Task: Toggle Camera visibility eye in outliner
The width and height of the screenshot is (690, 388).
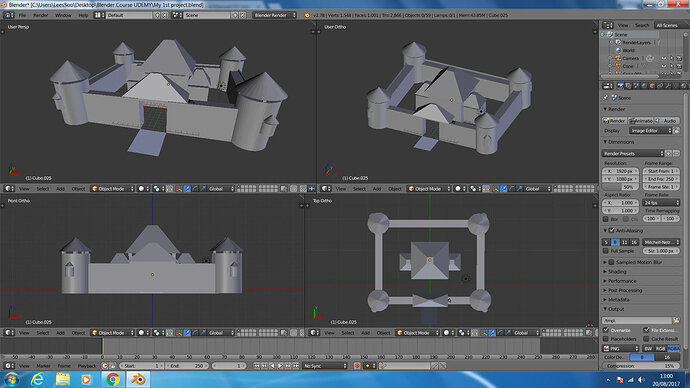Action: click(664, 58)
